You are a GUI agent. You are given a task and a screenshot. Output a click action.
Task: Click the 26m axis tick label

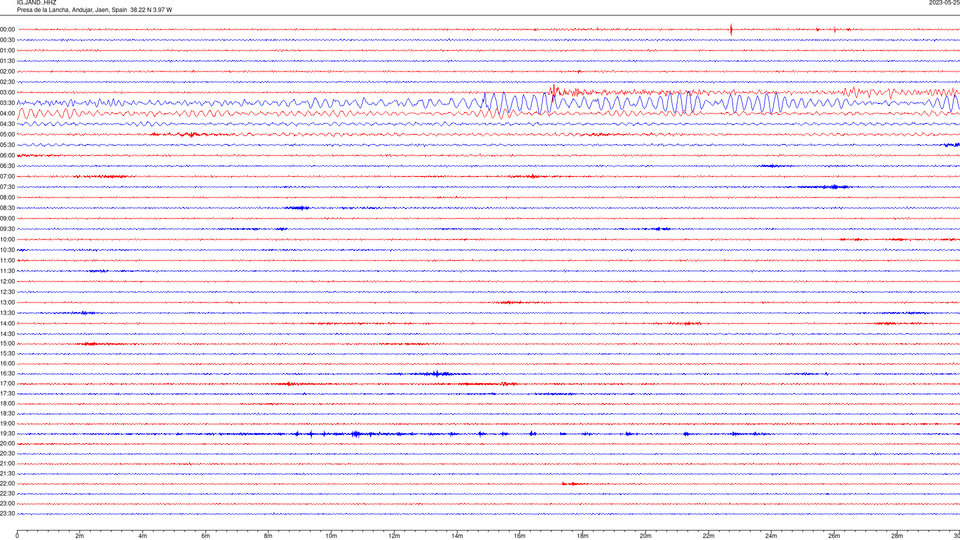[x=834, y=536]
